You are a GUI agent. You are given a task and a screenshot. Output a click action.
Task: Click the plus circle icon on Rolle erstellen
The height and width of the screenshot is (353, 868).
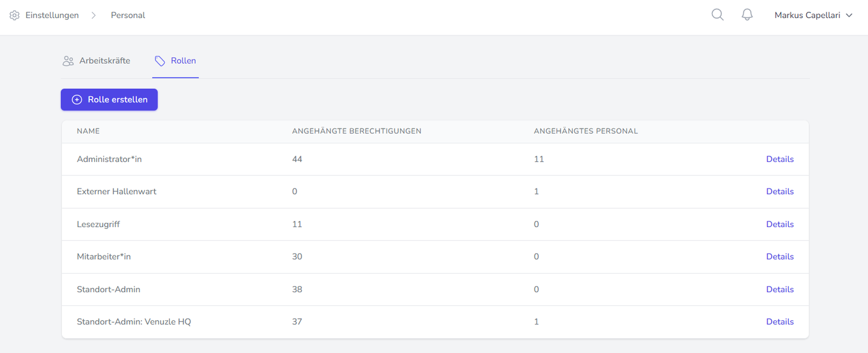coord(77,100)
